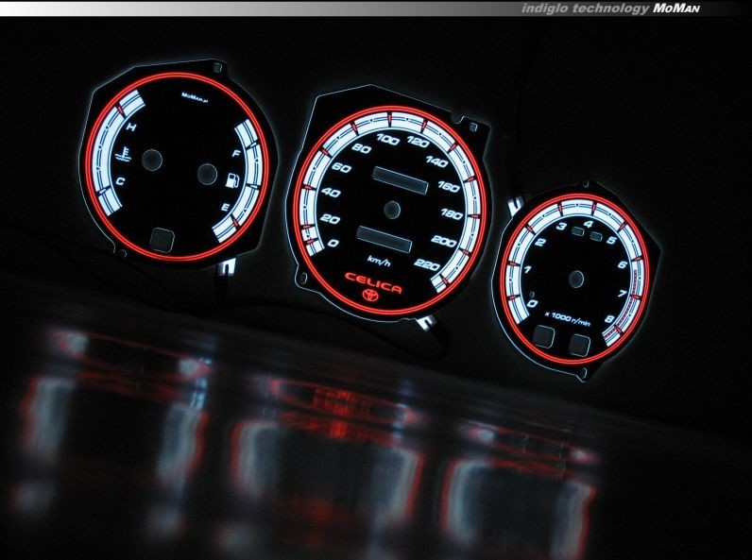Click the temperature gauge needle hole
The width and height of the screenshot is (752, 560).
[x=152, y=160]
